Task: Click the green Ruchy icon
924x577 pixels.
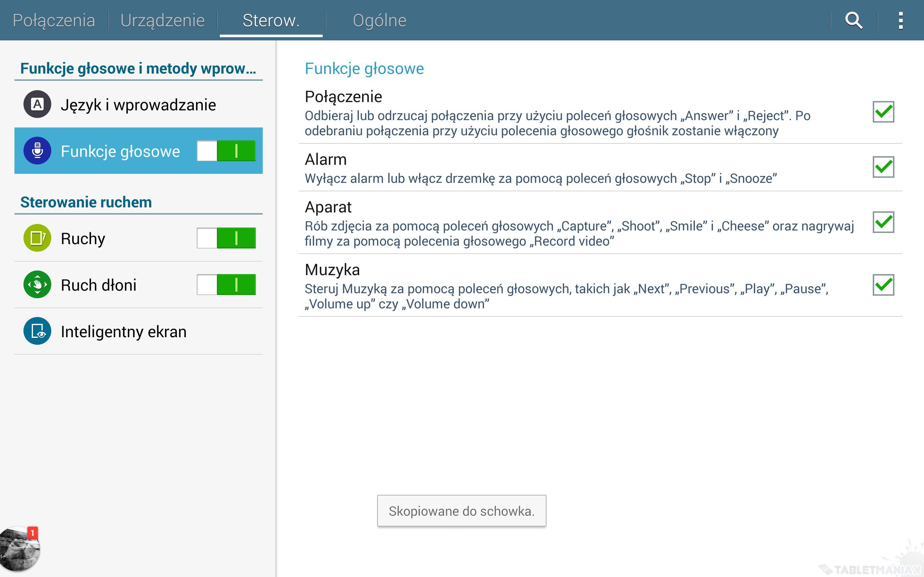Action: click(37, 238)
